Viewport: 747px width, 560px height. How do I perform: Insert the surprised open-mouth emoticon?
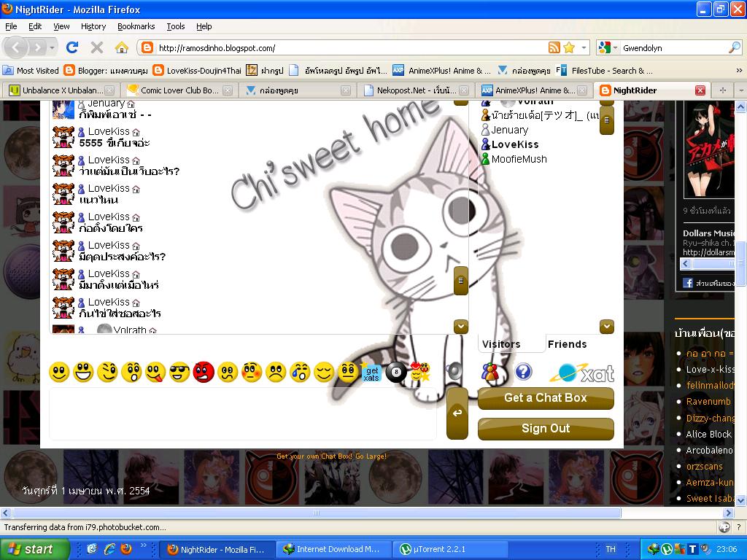[131, 372]
